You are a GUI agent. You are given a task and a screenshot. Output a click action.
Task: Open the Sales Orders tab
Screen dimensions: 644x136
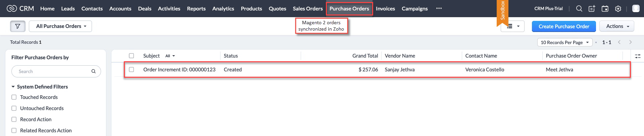pyautogui.click(x=308, y=8)
